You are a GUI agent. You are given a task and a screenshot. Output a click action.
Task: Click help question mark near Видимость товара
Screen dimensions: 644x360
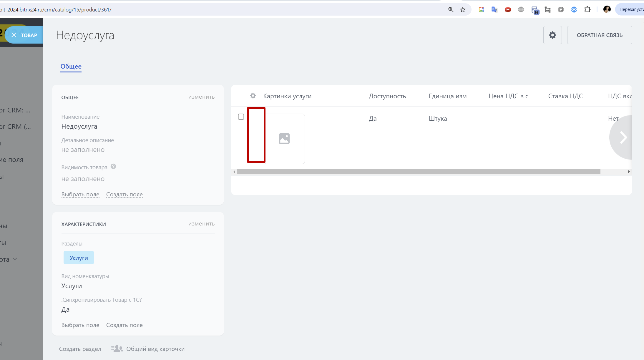[113, 167]
